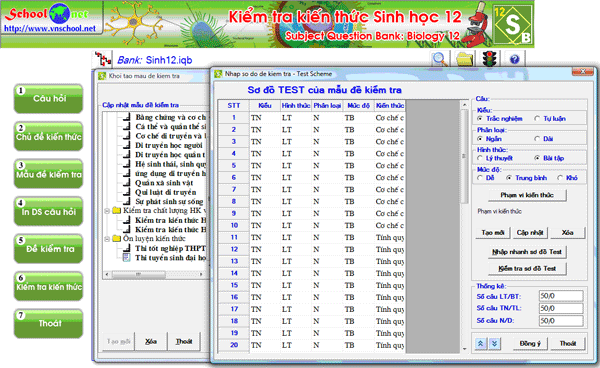Click Xóa button in Test Scheme dialog
The width and height of the screenshot is (600, 368).
pos(567,233)
